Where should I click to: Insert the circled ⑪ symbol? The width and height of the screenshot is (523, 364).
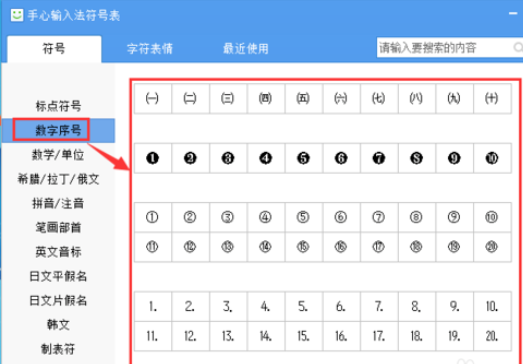click(153, 247)
